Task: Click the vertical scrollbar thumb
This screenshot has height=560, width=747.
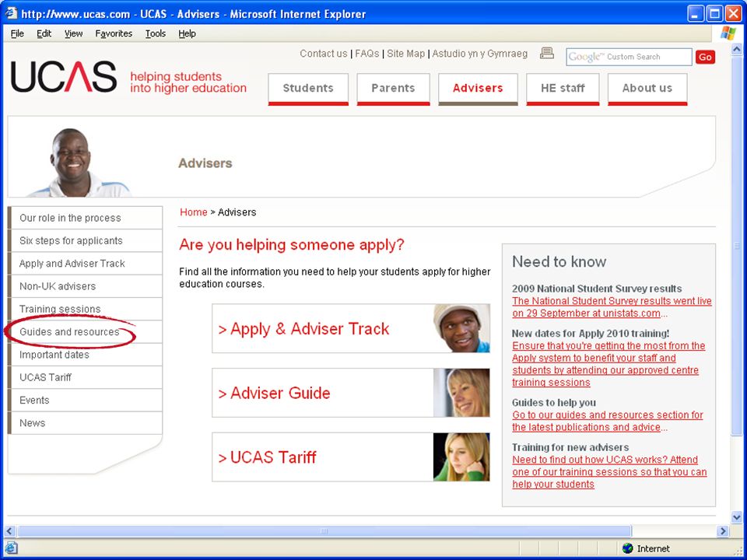Action: pos(737,245)
